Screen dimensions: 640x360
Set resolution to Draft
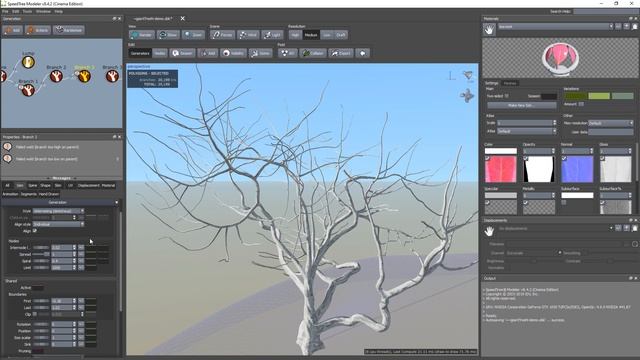341,35
